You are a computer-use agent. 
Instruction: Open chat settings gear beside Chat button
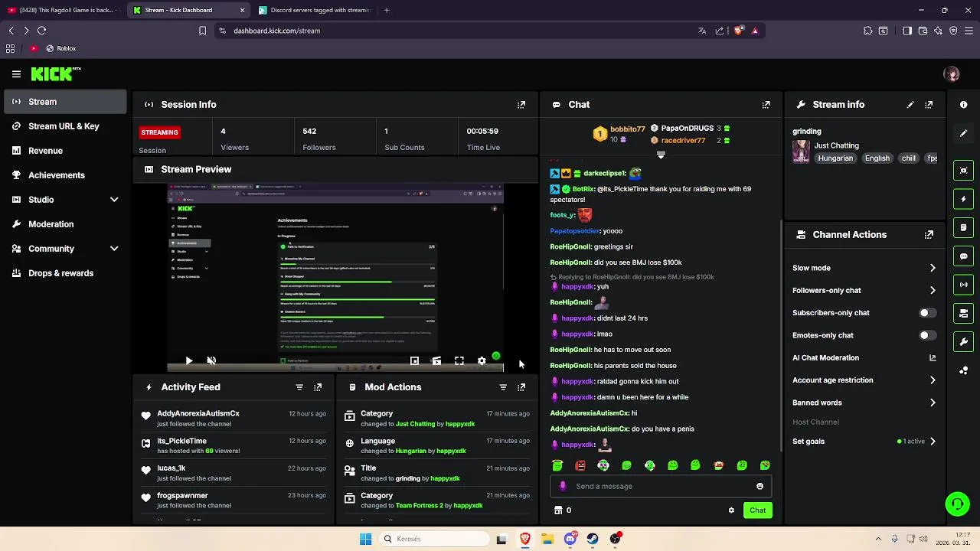[x=731, y=510]
